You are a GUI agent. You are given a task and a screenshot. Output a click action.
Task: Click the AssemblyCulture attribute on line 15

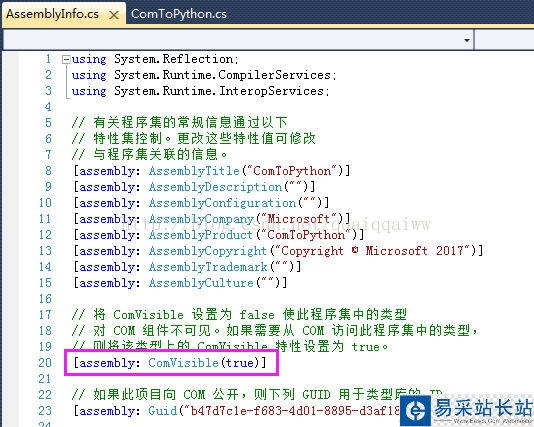pos(180,283)
